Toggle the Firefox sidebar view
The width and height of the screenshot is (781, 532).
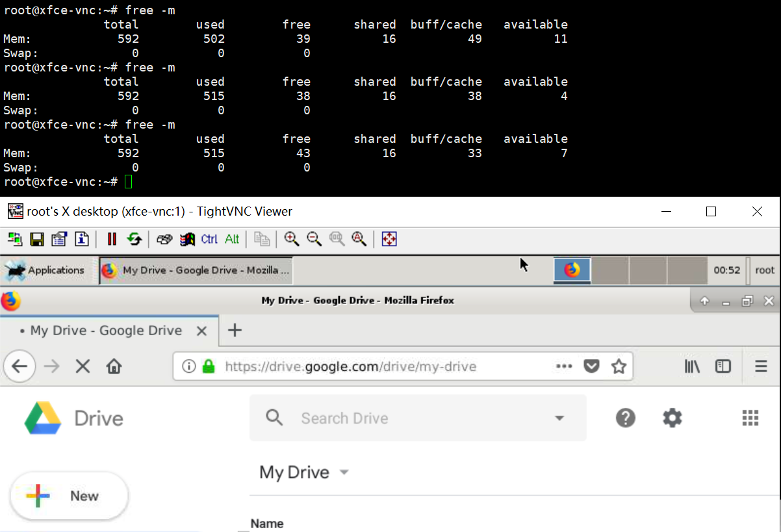(723, 366)
